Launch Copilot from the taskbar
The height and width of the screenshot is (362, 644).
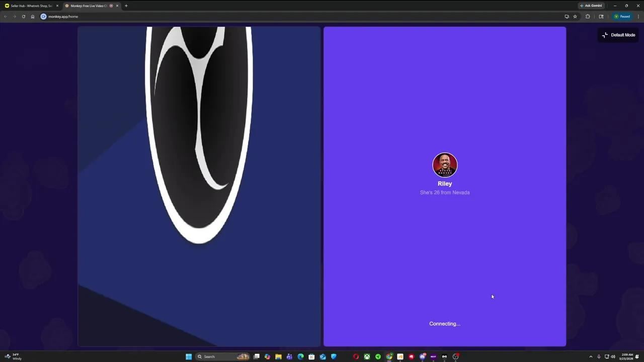pyautogui.click(x=267, y=356)
